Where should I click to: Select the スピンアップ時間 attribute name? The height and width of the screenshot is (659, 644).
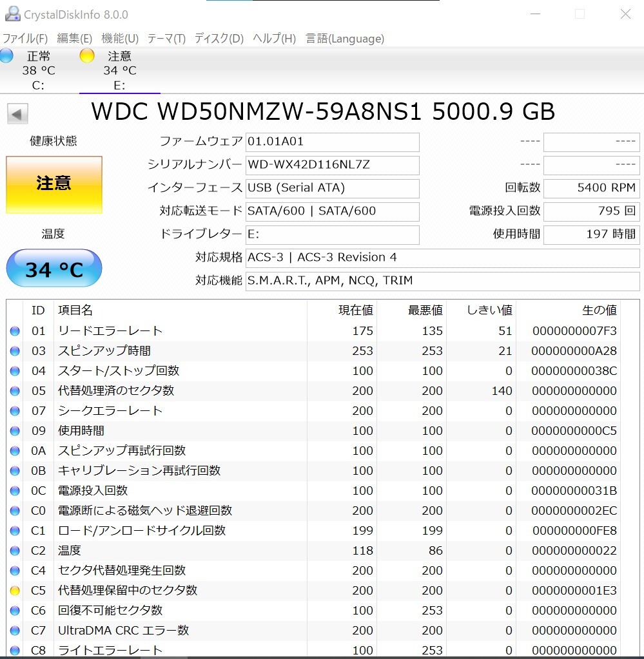(104, 350)
